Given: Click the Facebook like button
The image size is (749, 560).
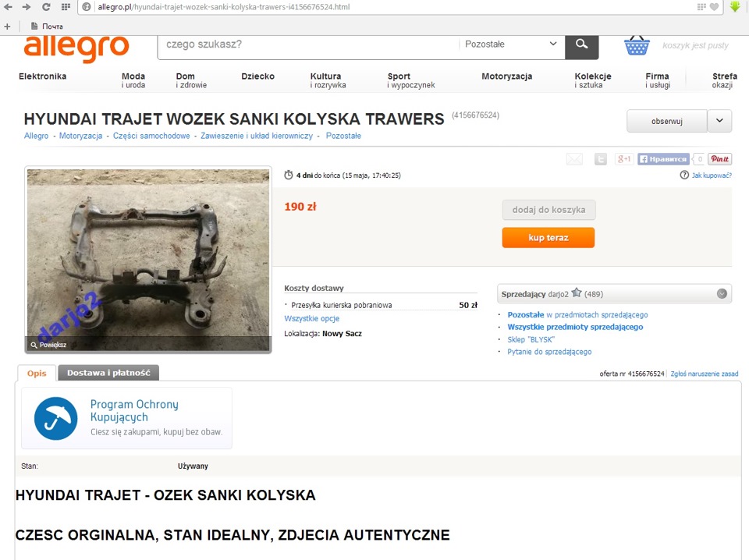Looking at the screenshot, I should (663, 159).
